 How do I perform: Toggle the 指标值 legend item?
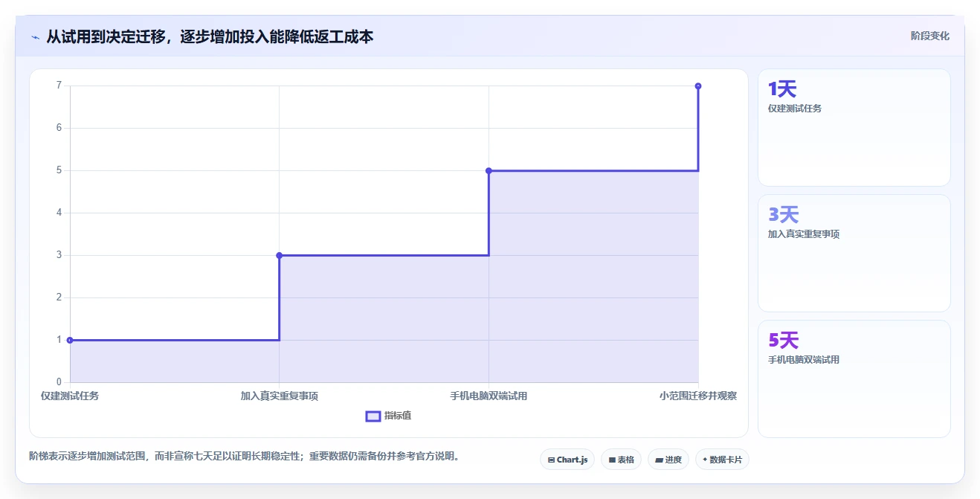(x=388, y=416)
